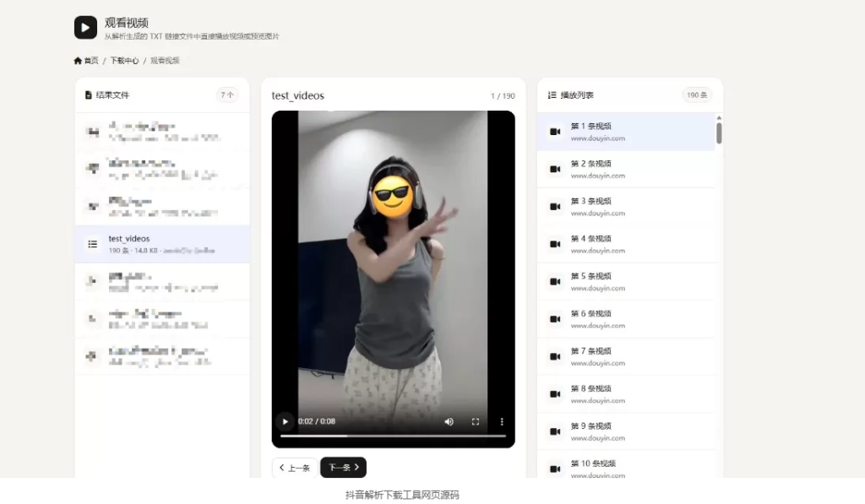This screenshot has width=865, height=504.
Task: Click the 190 条 playlist count badge
Action: 697,95
